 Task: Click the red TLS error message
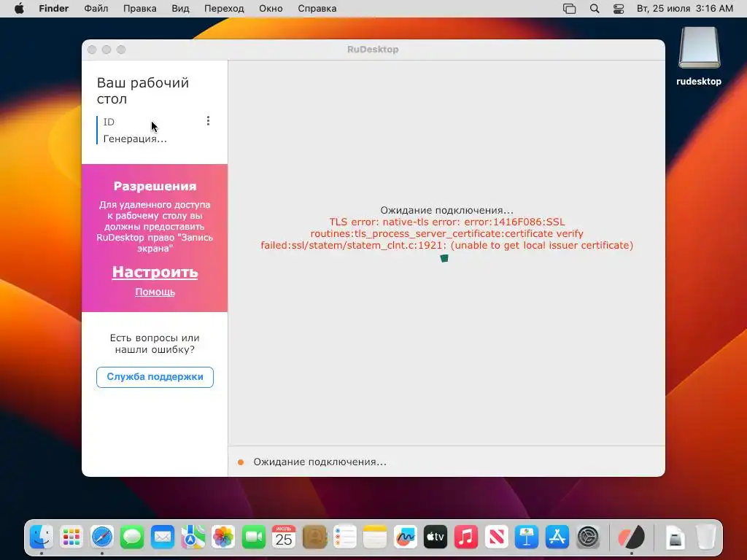click(446, 234)
